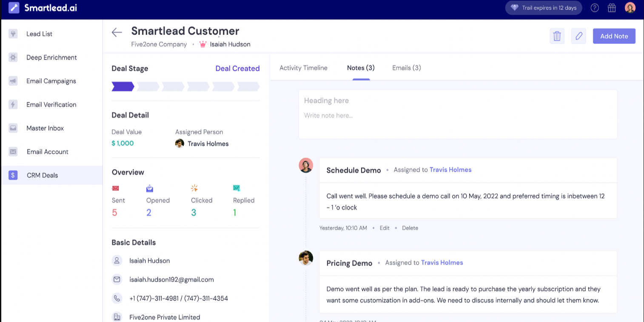Viewport: 644px width, 322px height.
Task: Open the Emails (3) tab
Action: pos(406,68)
